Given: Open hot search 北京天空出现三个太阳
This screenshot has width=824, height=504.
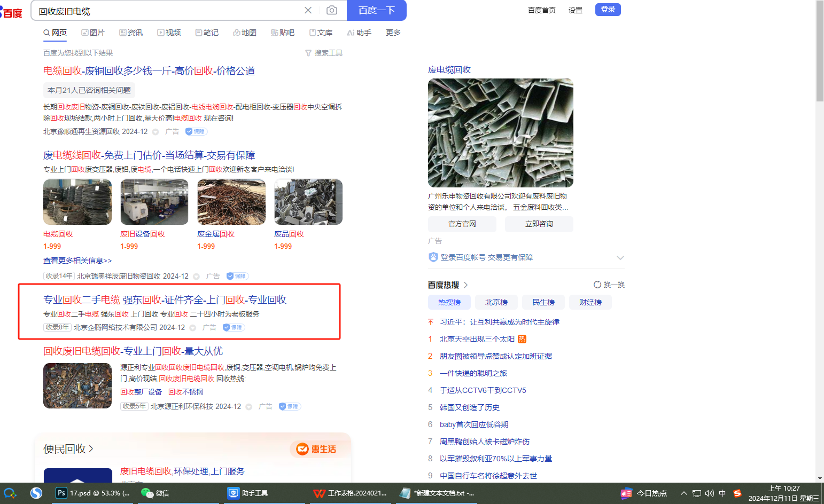Looking at the screenshot, I should pos(477,339).
